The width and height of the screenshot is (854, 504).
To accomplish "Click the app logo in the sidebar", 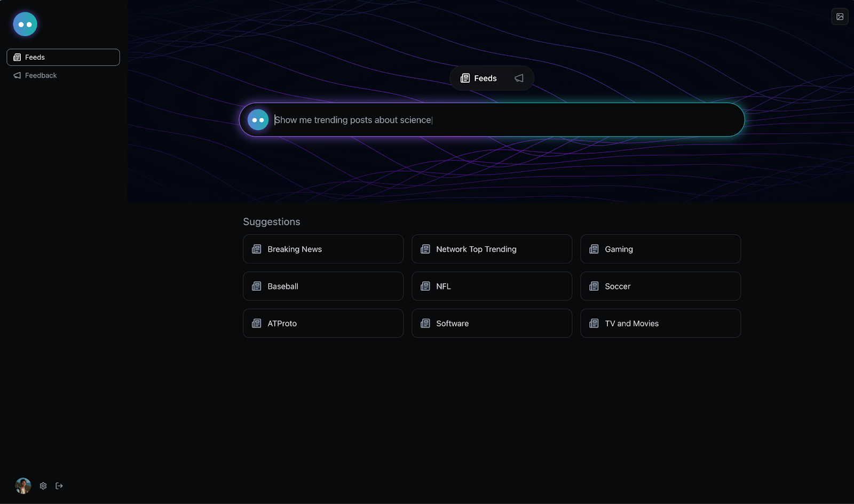I will click(x=25, y=24).
